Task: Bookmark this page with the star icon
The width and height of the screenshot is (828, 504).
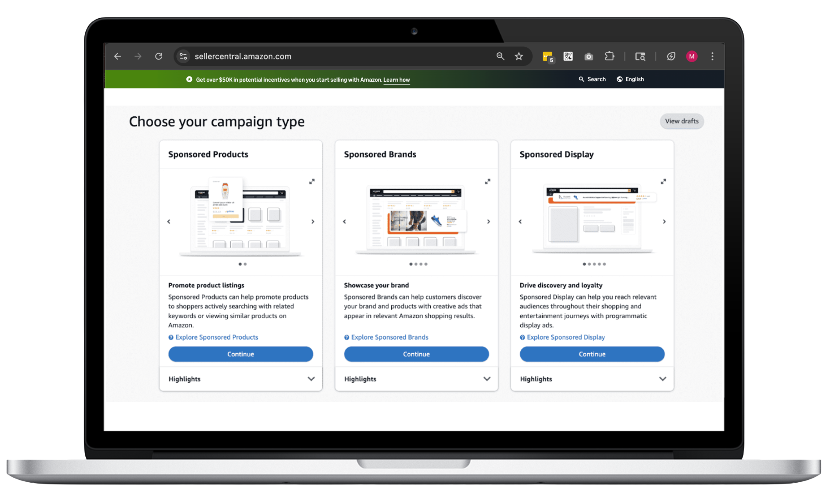Action: click(x=518, y=56)
